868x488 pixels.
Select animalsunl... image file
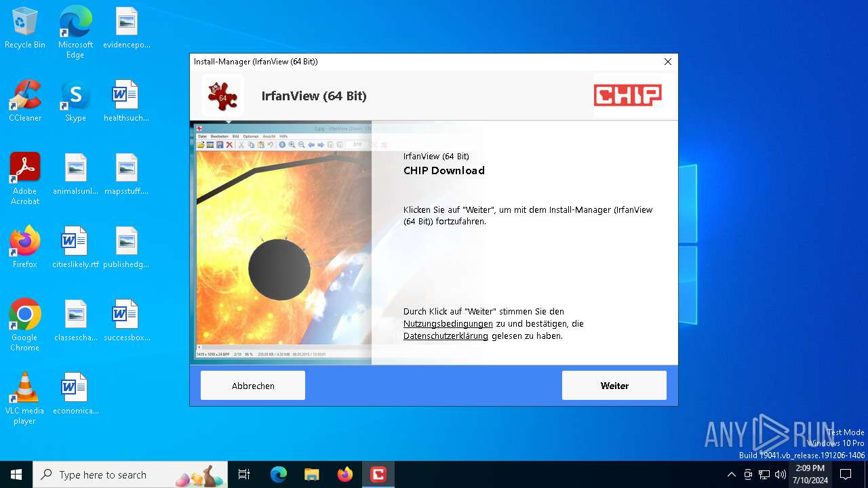click(x=75, y=174)
